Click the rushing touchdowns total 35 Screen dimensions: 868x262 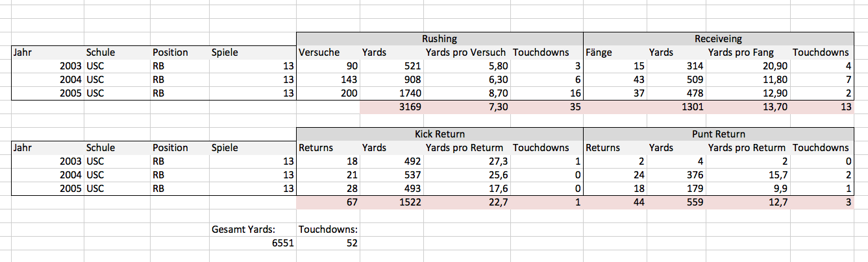pos(546,106)
